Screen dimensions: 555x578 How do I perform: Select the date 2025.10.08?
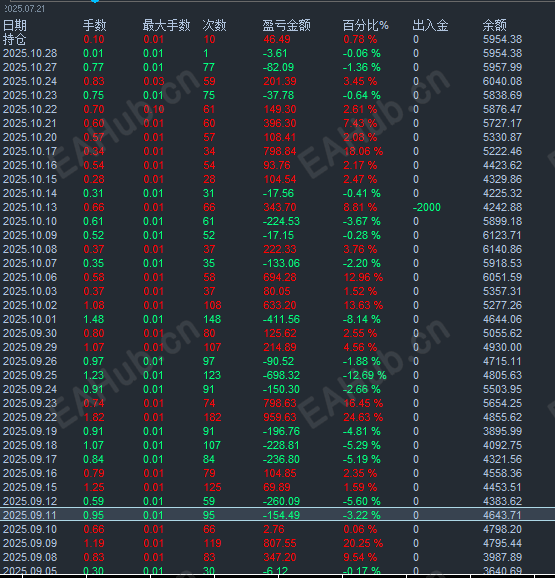tap(30, 250)
